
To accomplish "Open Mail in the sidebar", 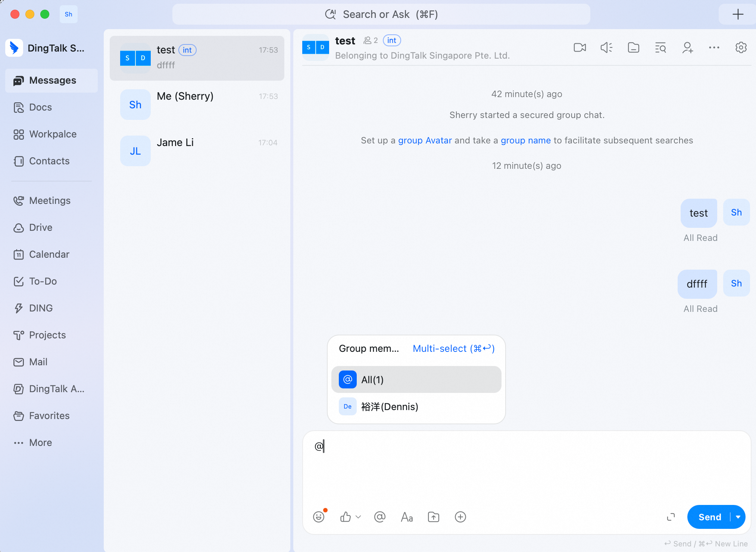I will [x=51, y=362].
